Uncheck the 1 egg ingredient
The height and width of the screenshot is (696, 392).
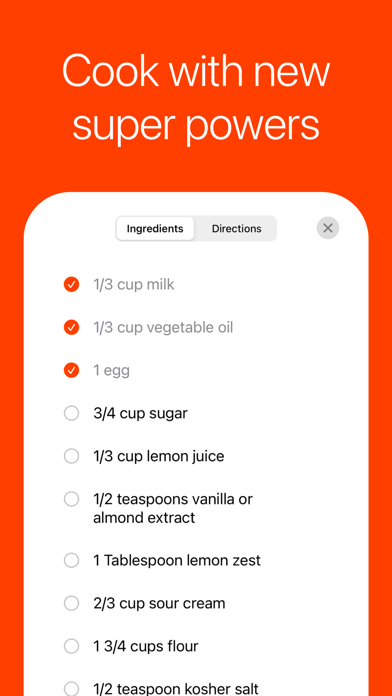coord(71,370)
